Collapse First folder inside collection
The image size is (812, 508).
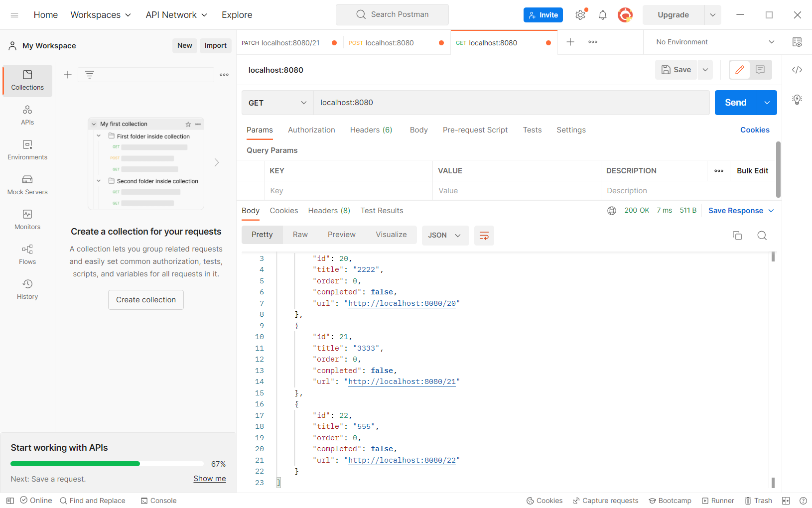click(x=98, y=136)
